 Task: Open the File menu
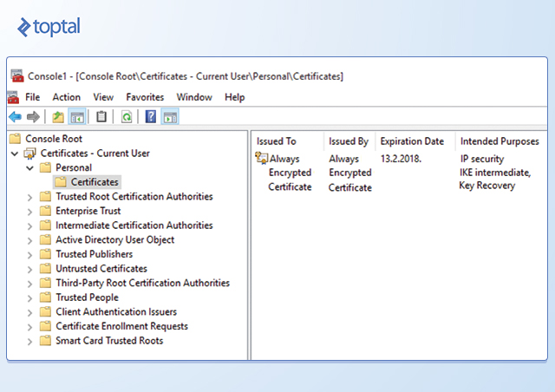coord(33,97)
